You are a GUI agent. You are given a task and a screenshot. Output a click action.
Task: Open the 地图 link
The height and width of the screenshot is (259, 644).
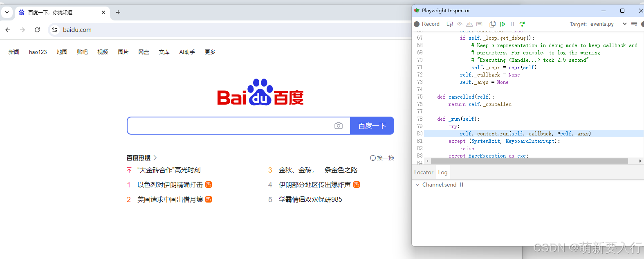coord(62,52)
